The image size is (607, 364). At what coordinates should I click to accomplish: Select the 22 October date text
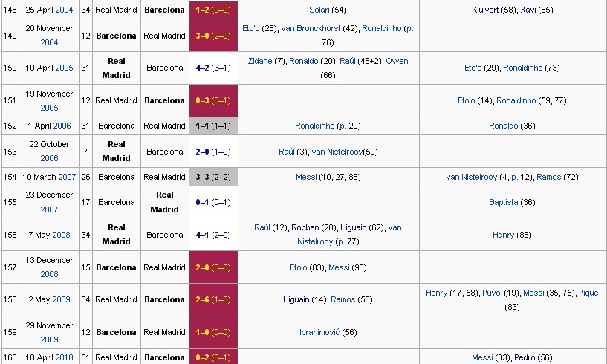pos(49,144)
